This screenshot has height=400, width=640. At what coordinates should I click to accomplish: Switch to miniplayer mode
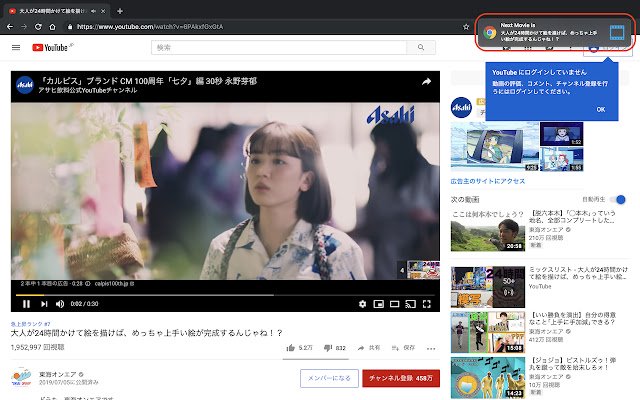[379, 304]
